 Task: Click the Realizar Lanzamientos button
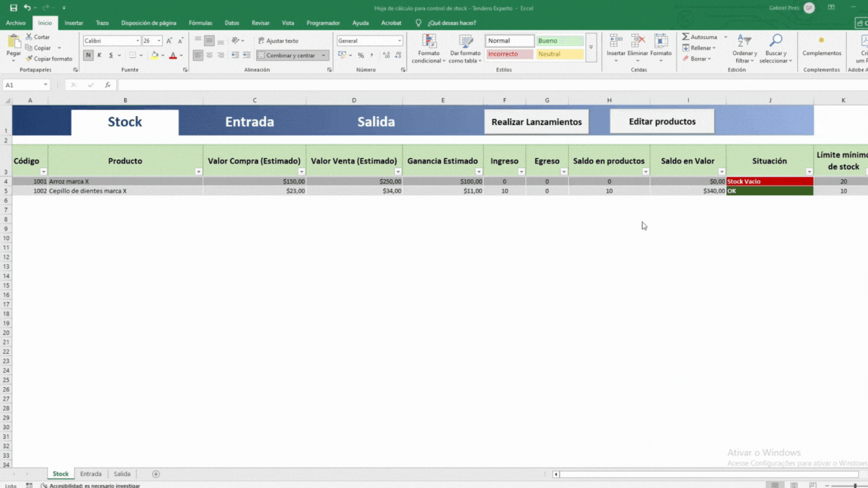click(x=536, y=122)
